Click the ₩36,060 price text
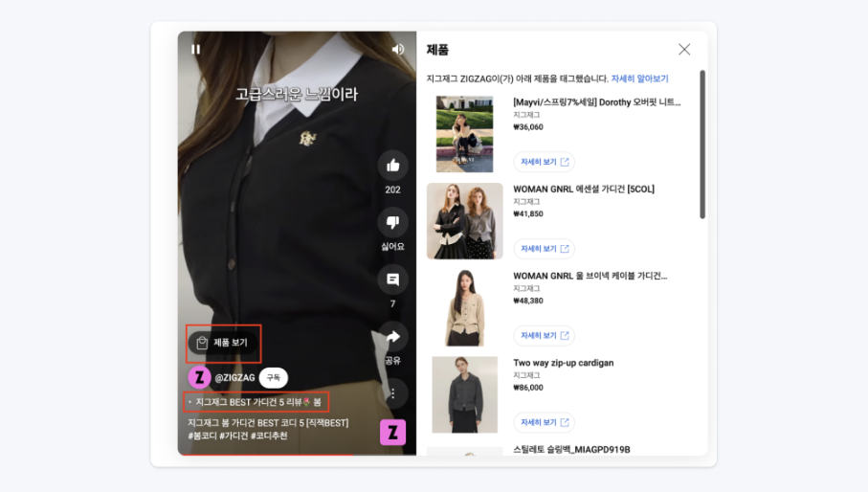Viewport: 868px width, 492px height. tap(528, 126)
